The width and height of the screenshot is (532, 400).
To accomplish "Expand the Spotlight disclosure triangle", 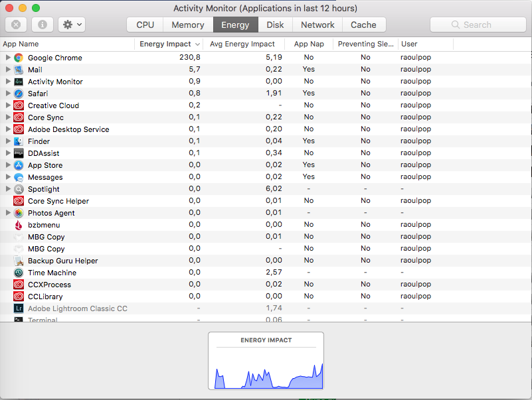I will pos(8,189).
